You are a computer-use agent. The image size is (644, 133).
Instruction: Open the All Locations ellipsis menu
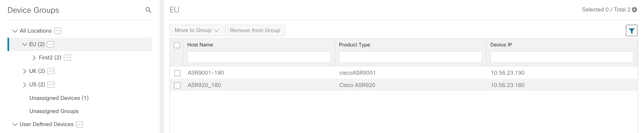58,31
